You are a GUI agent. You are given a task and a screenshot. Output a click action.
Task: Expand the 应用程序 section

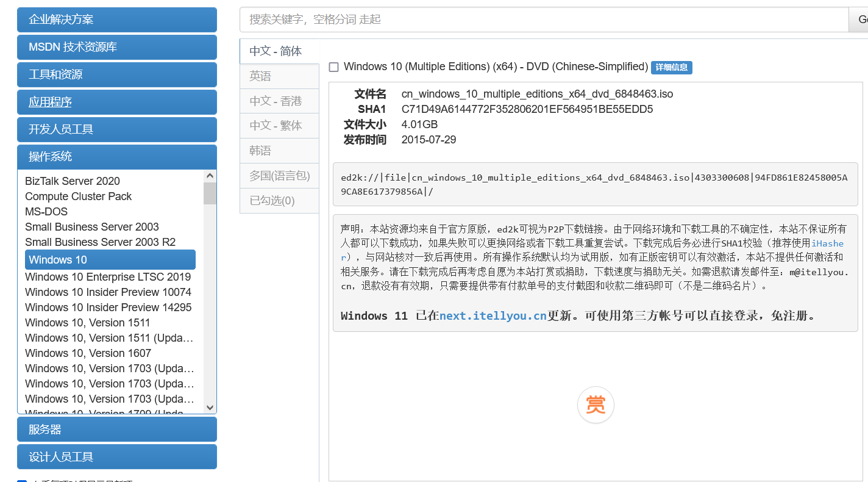[x=117, y=102]
